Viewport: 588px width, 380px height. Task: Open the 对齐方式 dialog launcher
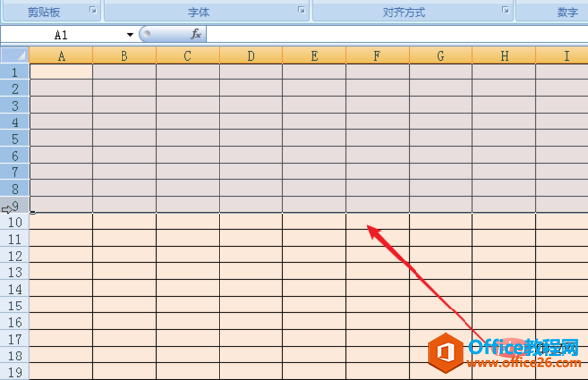tap(505, 10)
